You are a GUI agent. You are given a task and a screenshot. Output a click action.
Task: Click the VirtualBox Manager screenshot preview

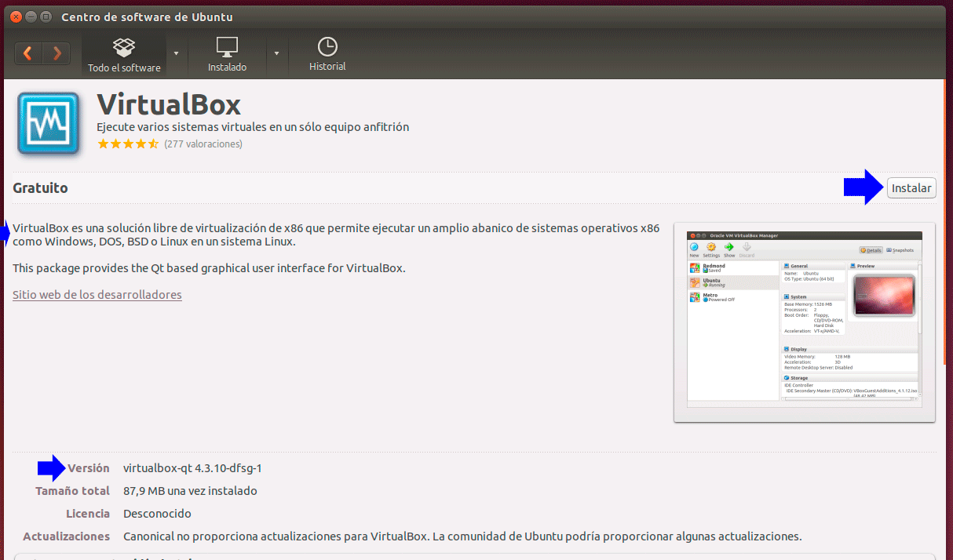click(x=803, y=321)
